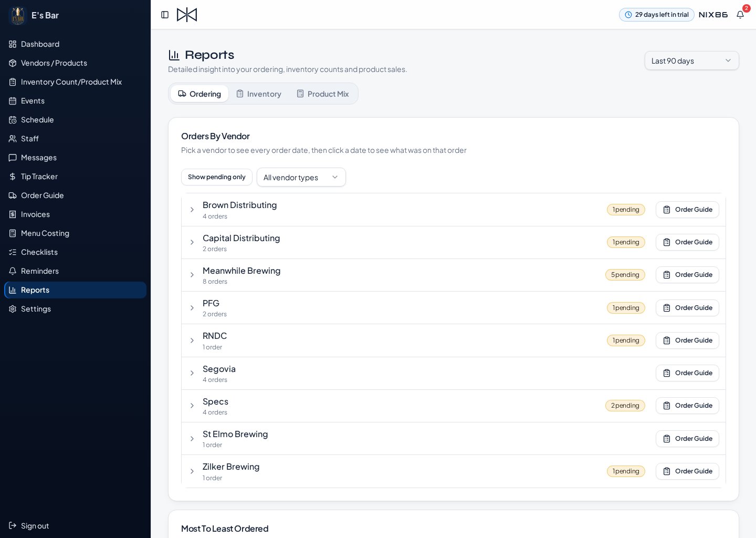Open Menu Costing

75,233
